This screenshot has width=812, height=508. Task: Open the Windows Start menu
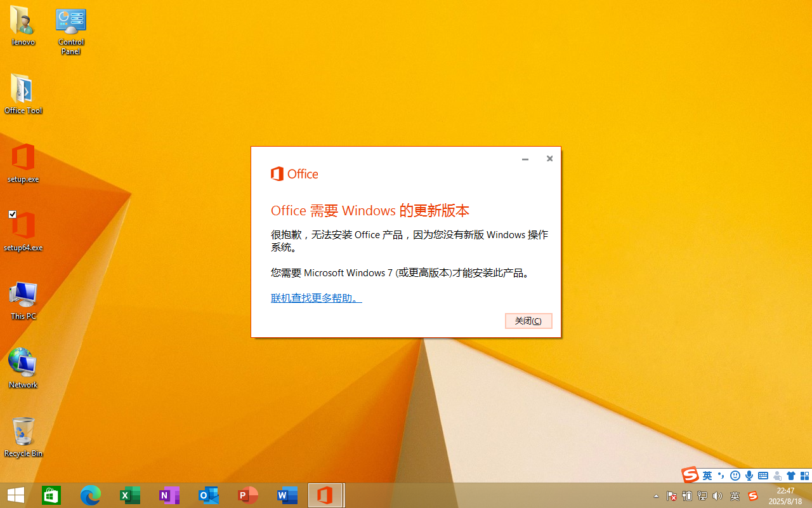(x=16, y=495)
